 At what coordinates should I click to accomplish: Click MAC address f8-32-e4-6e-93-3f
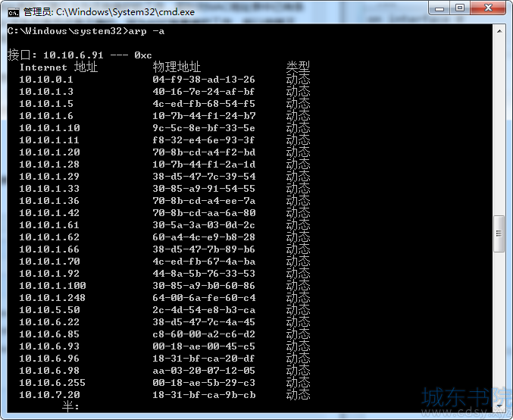click(x=204, y=140)
